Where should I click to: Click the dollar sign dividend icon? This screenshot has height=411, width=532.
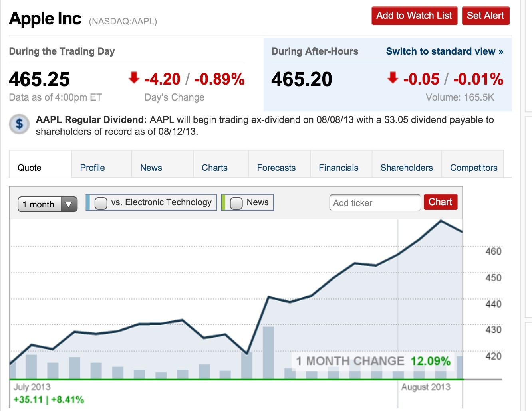[x=19, y=124]
